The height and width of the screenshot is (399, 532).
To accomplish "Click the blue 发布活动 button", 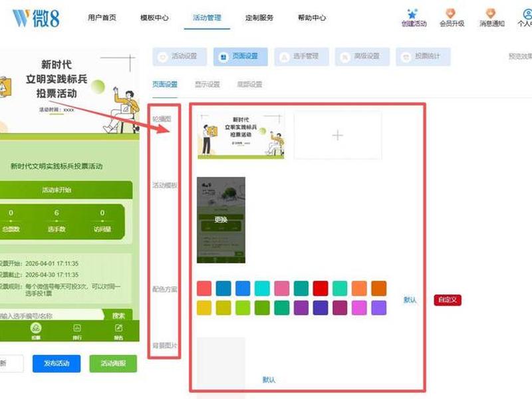I will coord(57,363).
